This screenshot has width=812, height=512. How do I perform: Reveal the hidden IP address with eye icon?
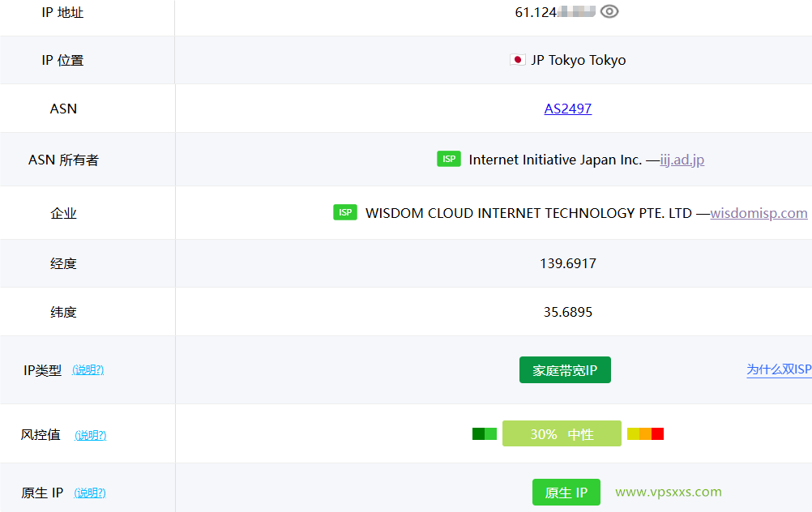[x=609, y=11]
